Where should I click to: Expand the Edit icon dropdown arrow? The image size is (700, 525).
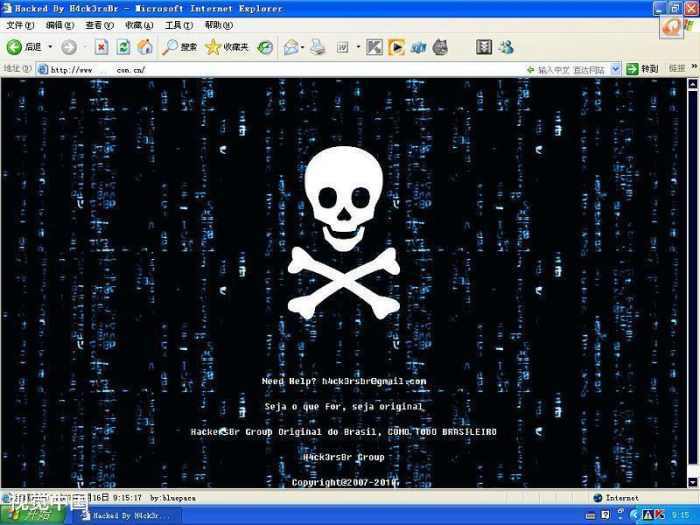[x=358, y=46]
